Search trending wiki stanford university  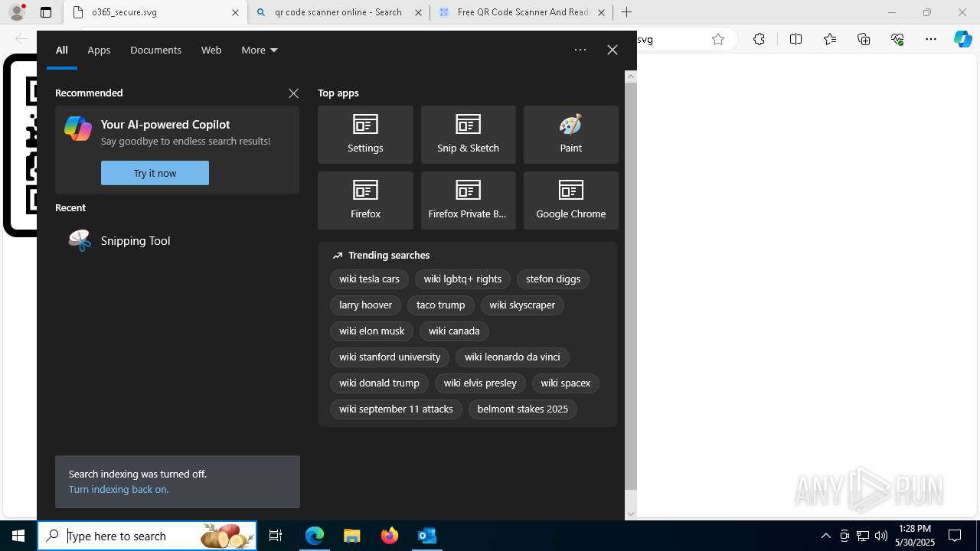click(x=390, y=357)
